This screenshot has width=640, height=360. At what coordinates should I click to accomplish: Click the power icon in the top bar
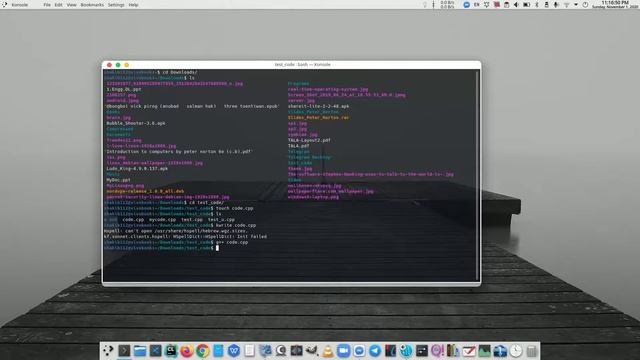click(x=585, y=5)
